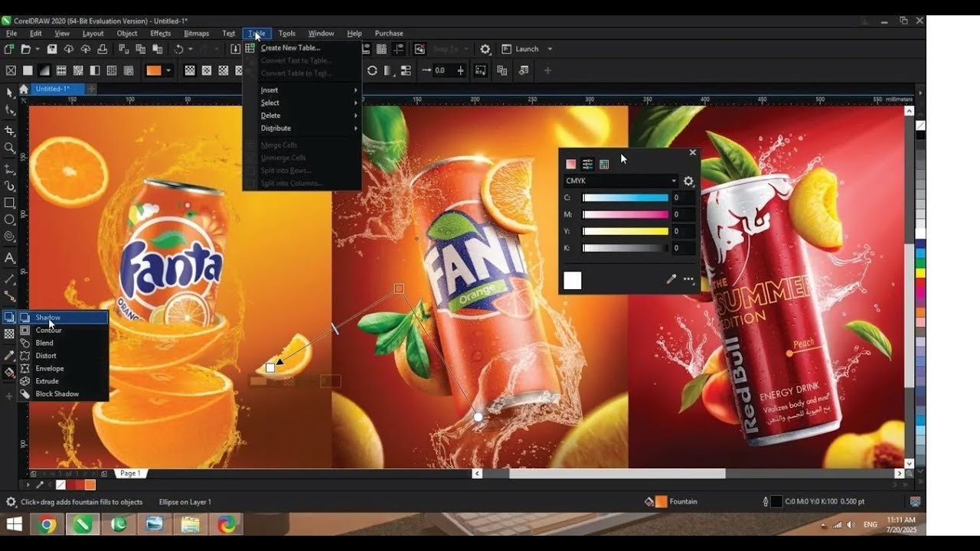Expand the Undo history dropdown arrow
The height and width of the screenshot is (551, 980).
[x=190, y=49]
